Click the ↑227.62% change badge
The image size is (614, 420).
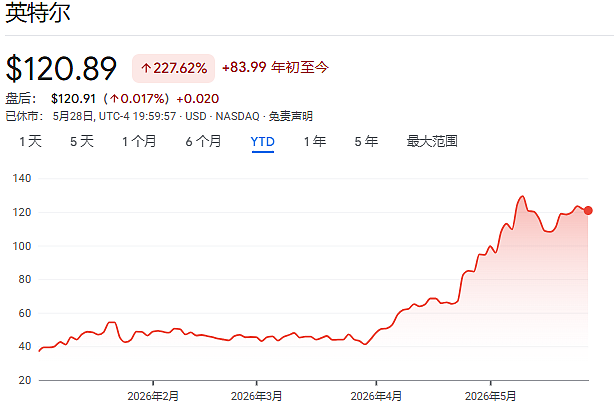[173, 68]
